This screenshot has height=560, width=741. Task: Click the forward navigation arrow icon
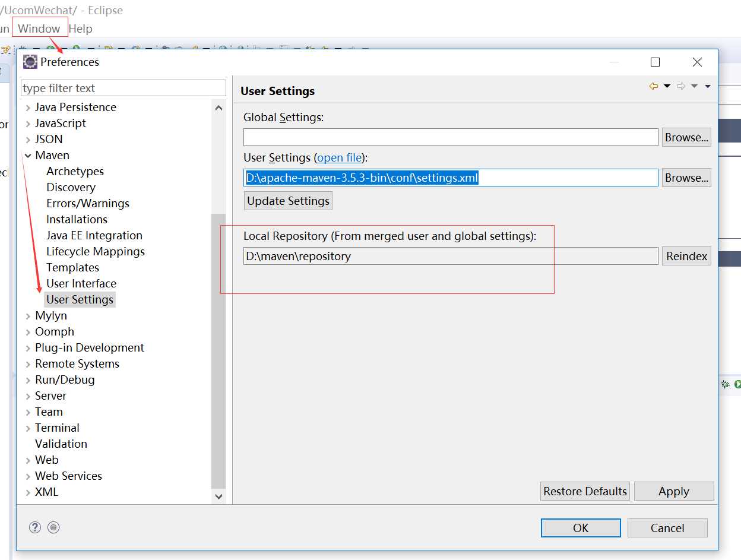[681, 87]
